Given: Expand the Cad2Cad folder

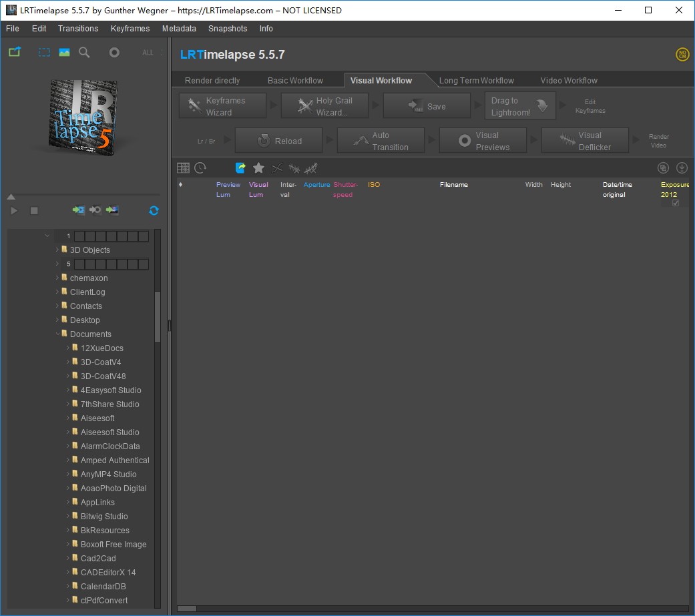Looking at the screenshot, I should pyautogui.click(x=68, y=559).
